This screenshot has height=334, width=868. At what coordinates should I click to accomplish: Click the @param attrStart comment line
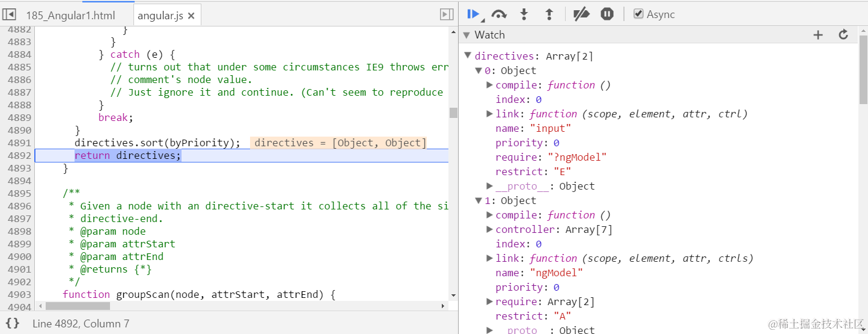122,244
